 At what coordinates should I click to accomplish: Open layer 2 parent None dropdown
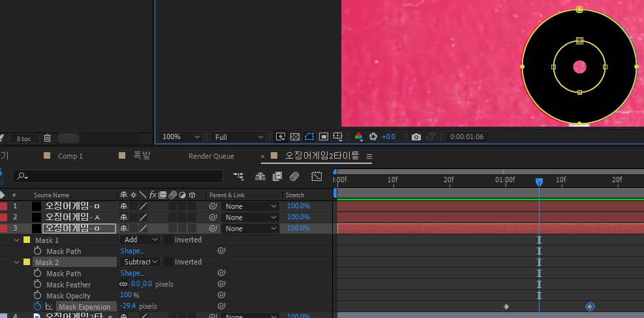click(x=251, y=217)
